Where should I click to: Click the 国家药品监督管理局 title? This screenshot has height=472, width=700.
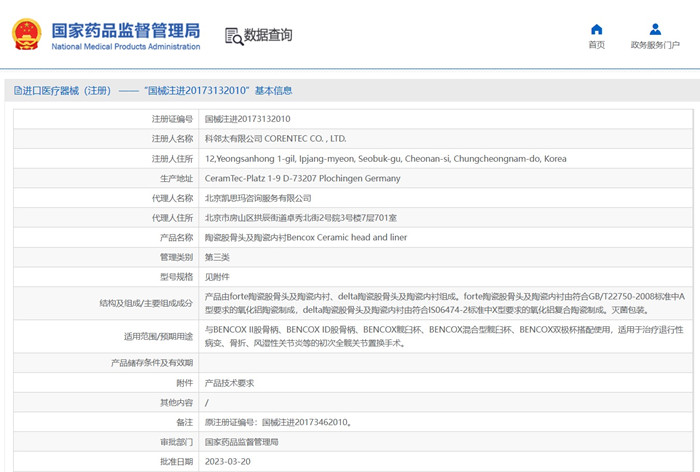click(126, 30)
